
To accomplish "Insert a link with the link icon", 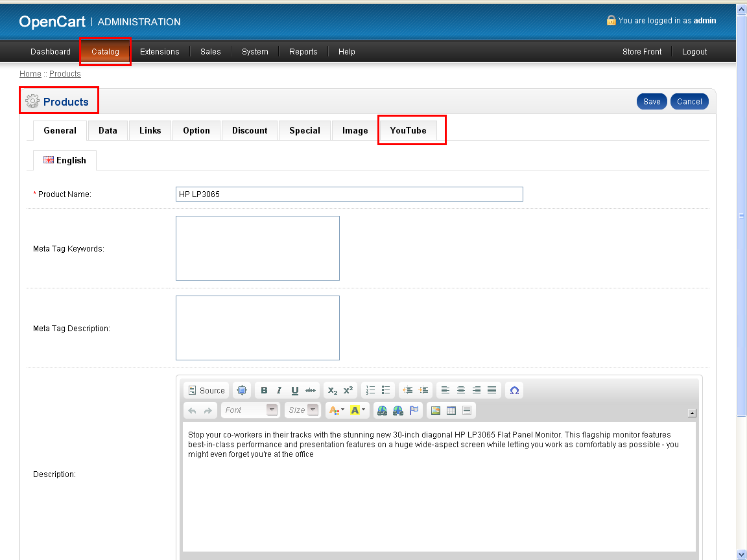I will click(x=382, y=410).
